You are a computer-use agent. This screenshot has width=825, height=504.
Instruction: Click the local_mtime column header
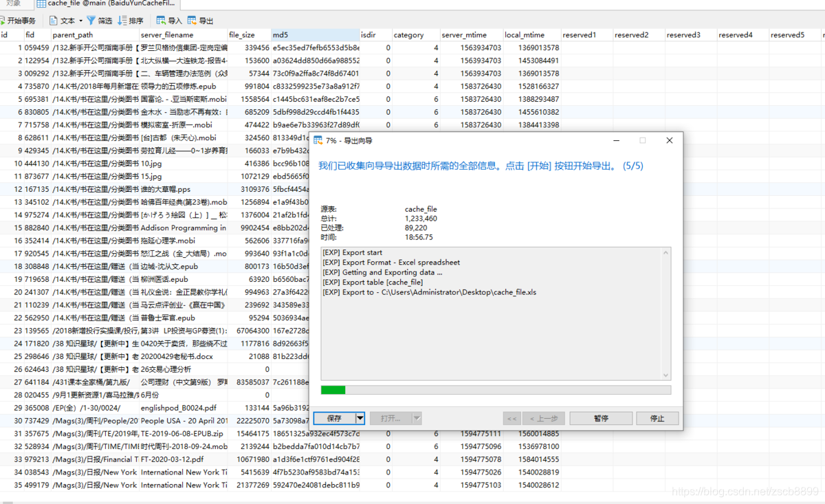(531, 34)
